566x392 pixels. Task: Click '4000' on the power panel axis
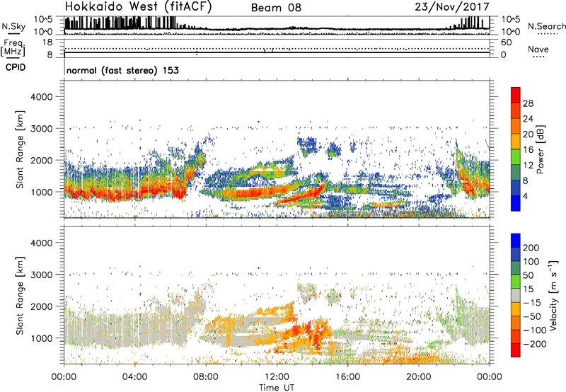41,97
